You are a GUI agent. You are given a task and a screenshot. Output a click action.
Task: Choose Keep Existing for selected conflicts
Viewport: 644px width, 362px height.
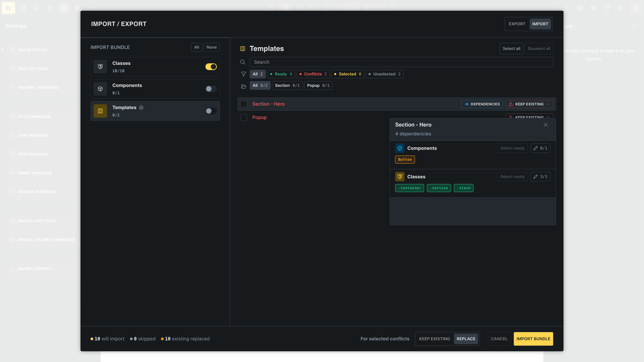(435, 339)
